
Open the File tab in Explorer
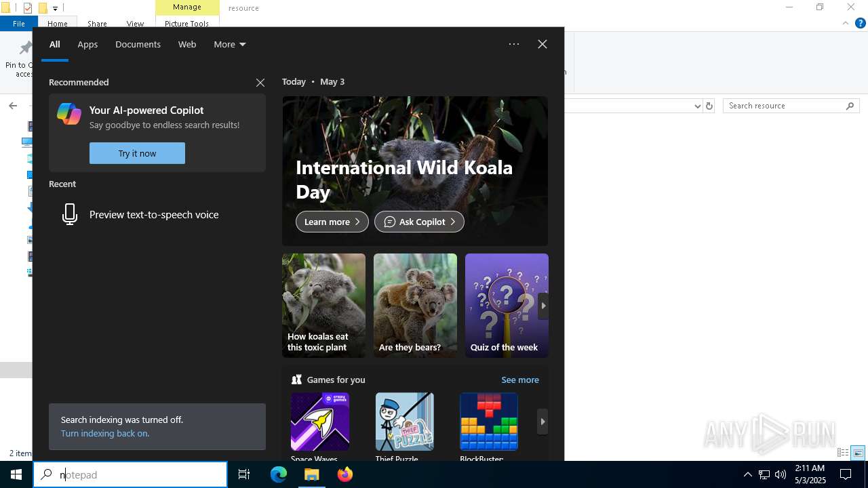[19, 24]
